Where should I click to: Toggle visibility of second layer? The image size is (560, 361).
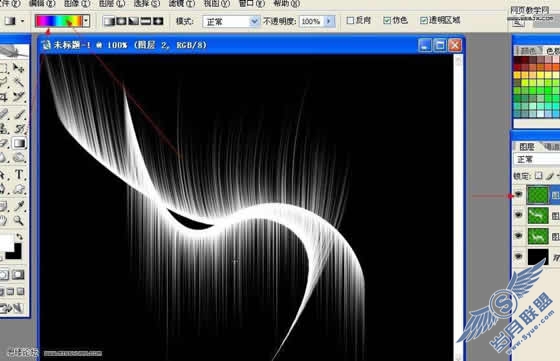pyautogui.click(x=519, y=215)
